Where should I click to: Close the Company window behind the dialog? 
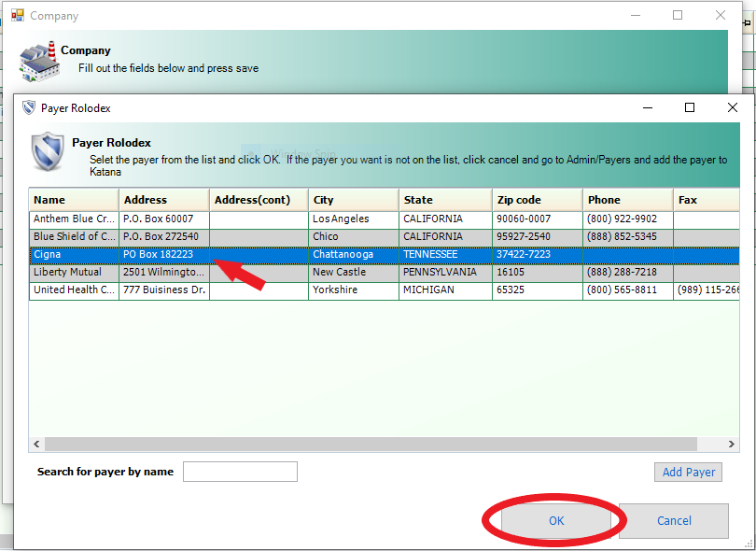721,15
